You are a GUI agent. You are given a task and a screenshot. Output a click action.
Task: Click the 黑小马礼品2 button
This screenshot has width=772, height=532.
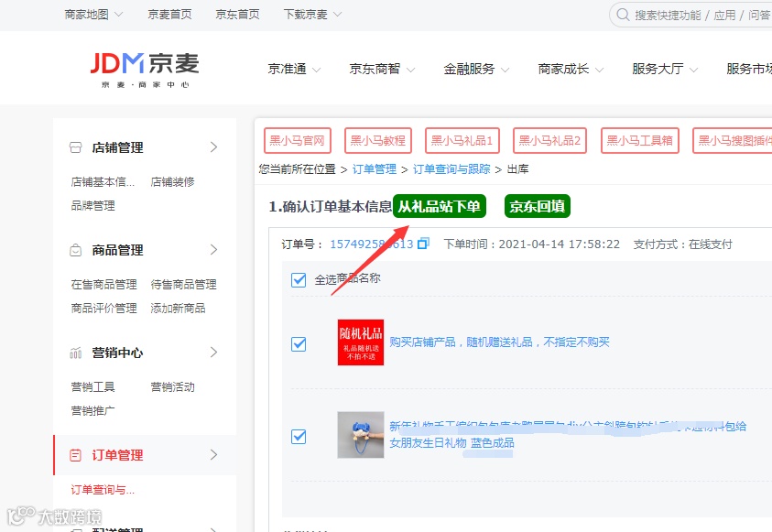[550, 141]
